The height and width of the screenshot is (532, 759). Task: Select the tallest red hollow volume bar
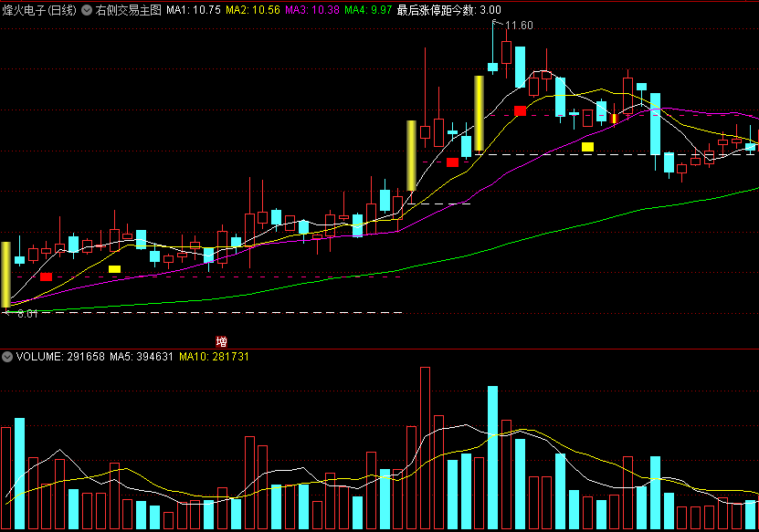point(425,448)
